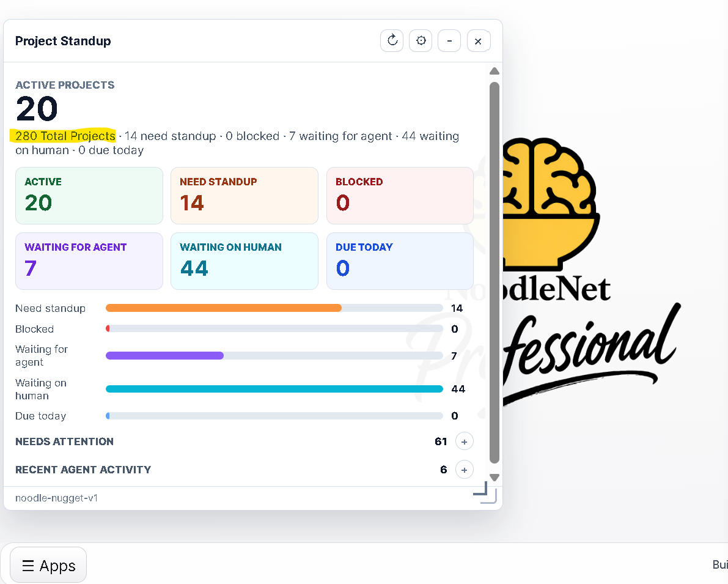Click the purple Waiting for agent bar

pyautogui.click(x=165, y=355)
